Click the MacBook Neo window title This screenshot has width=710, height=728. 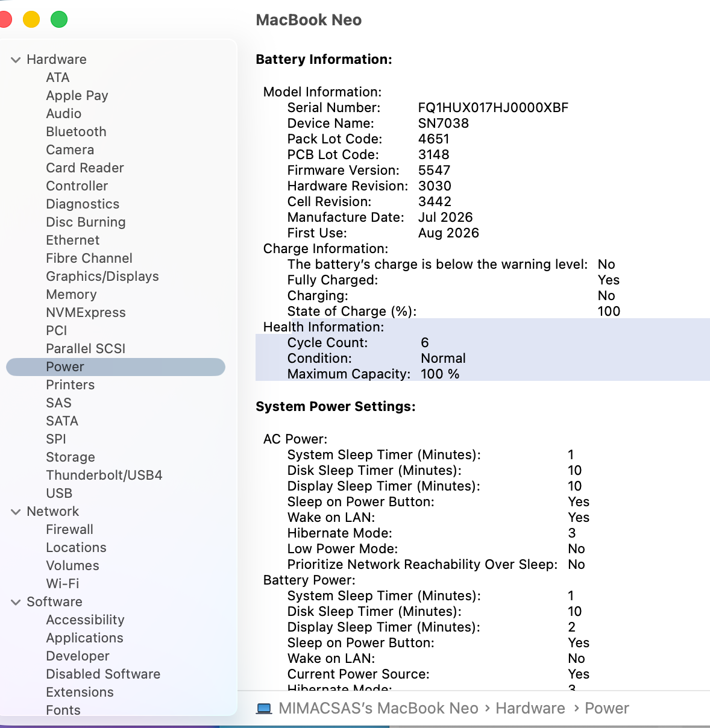(x=309, y=20)
